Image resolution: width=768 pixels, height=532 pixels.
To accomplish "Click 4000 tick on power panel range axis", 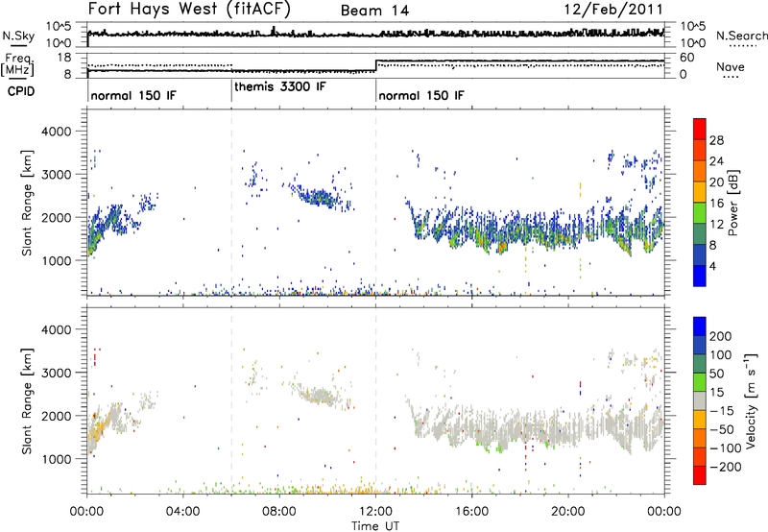I will pyautogui.click(x=56, y=132).
